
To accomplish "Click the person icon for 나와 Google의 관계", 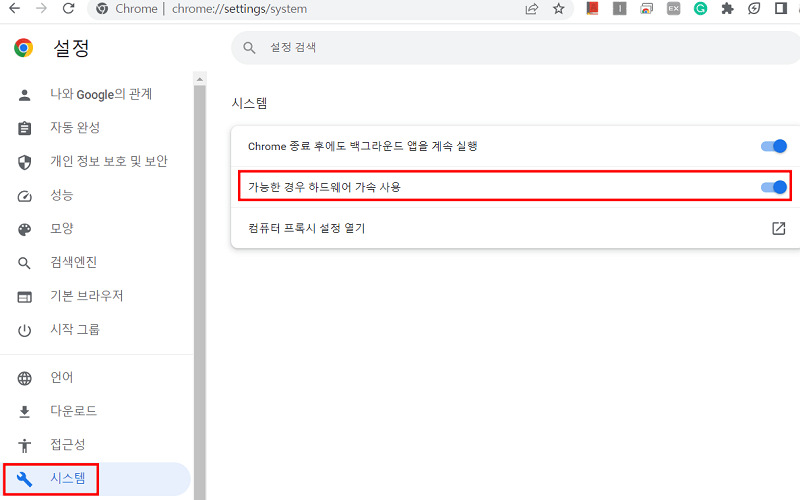I will (x=24, y=95).
